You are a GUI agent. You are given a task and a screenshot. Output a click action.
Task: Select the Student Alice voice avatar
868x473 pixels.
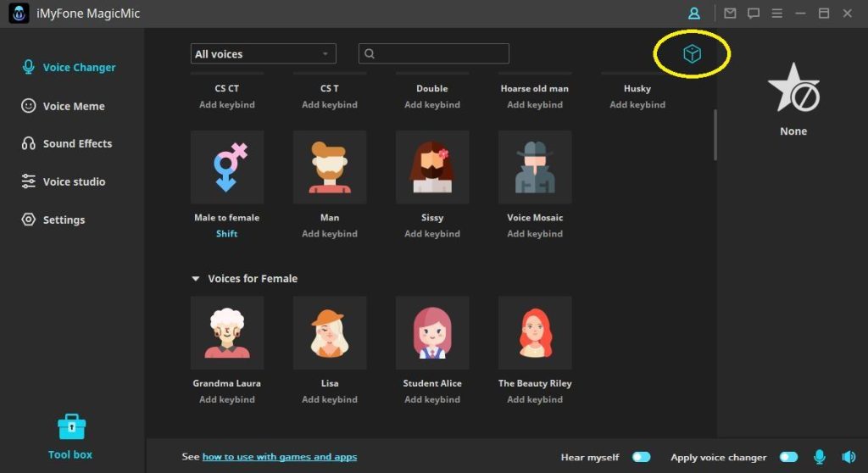(432, 333)
